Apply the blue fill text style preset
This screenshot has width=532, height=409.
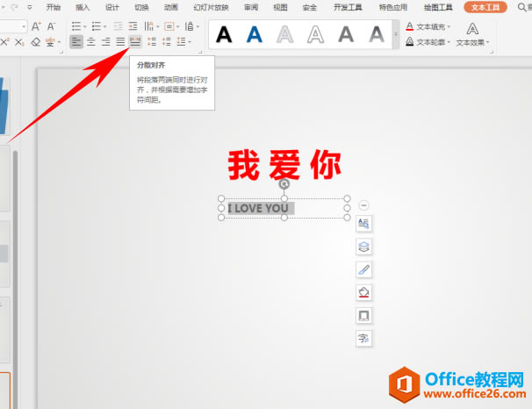coord(254,34)
